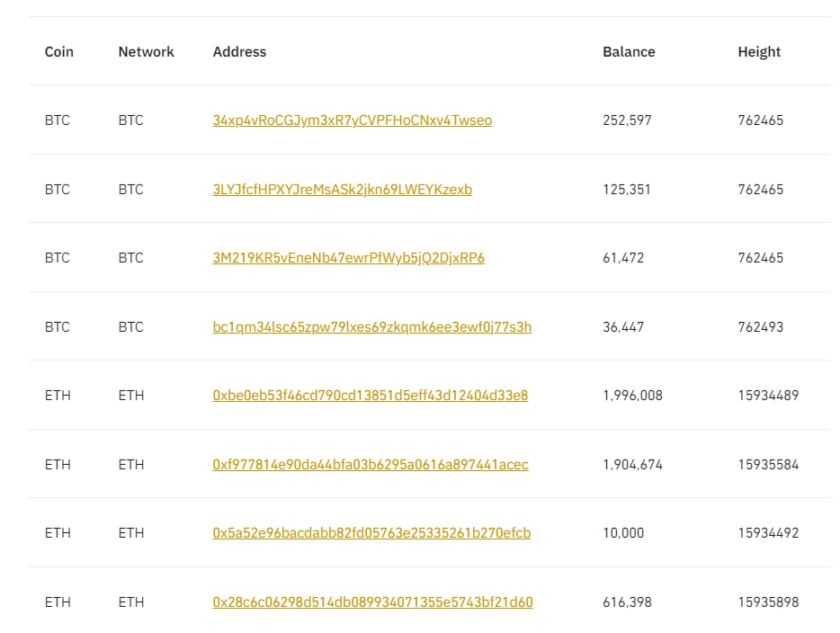Select the 10,000 ETH balance cell
The width and height of the screenshot is (840, 633).
(x=623, y=533)
